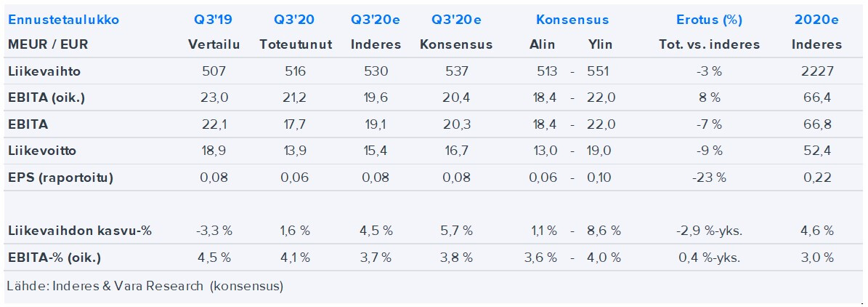The height and width of the screenshot is (307, 868).
Task: Click the 2227 revenue estimate value
Action: pos(816,71)
